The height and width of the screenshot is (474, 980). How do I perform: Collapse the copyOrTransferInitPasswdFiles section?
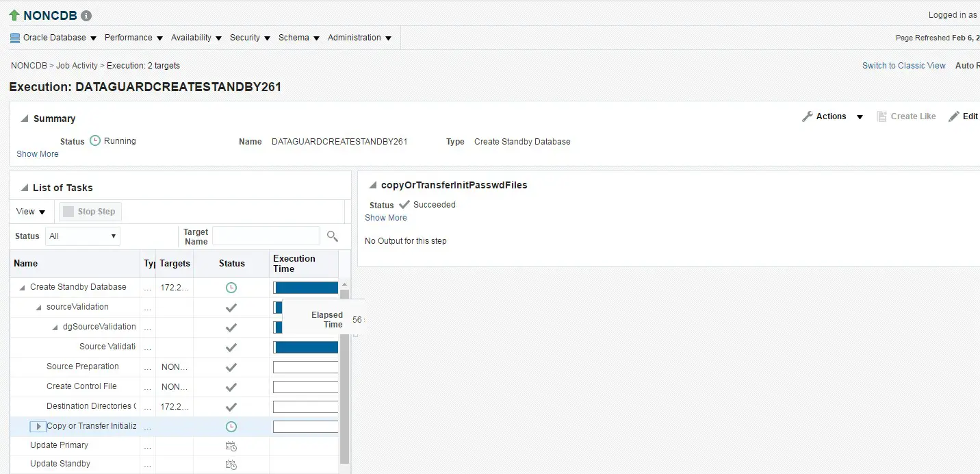[373, 186]
